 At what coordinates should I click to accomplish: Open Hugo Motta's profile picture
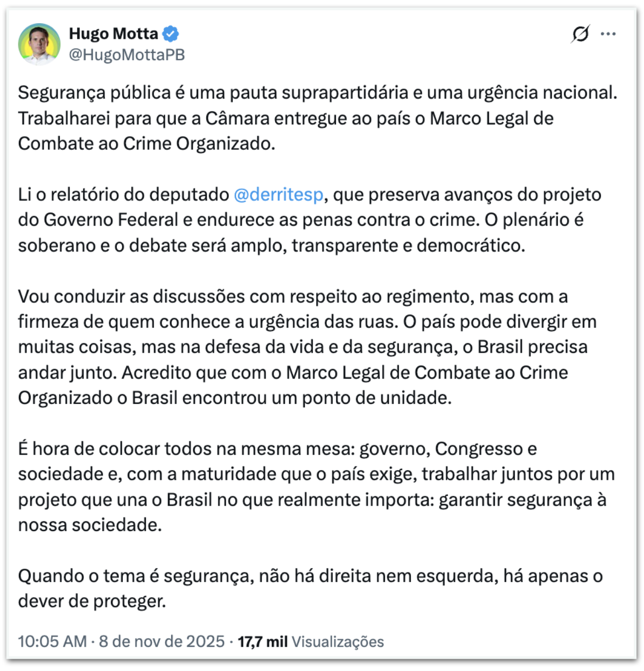[39, 44]
